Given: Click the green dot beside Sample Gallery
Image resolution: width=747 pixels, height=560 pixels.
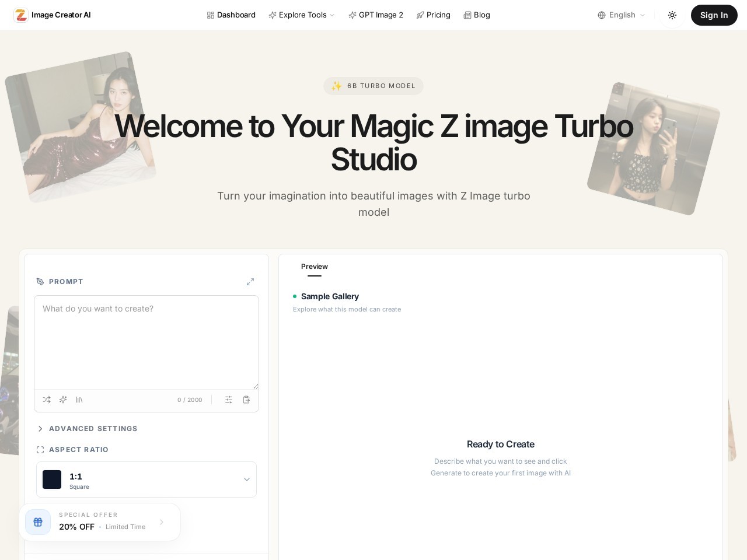Looking at the screenshot, I should (295, 296).
